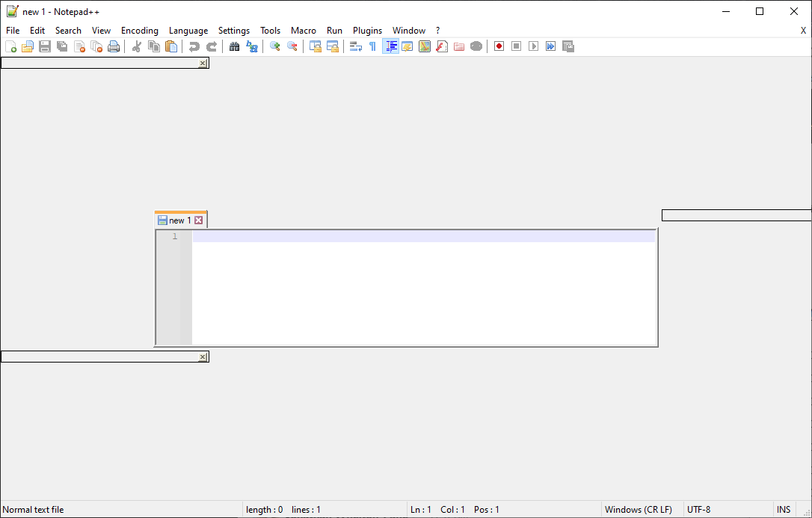Click the Close document toolbar icon
The image size is (812, 518).
79,46
